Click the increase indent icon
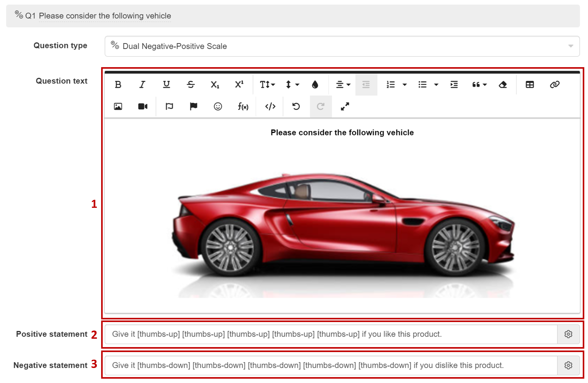 (454, 85)
